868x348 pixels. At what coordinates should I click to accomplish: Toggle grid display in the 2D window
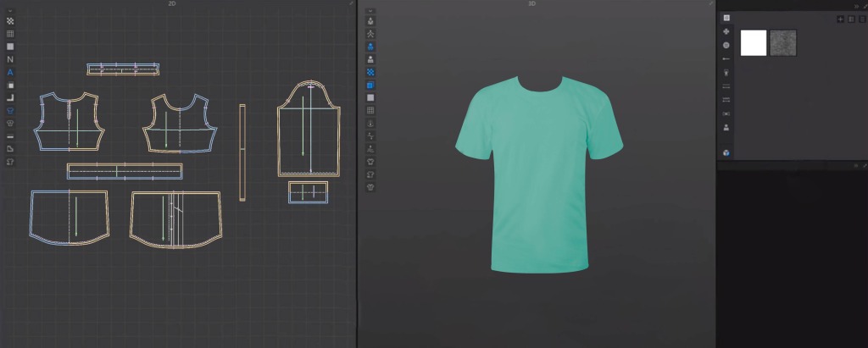(x=10, y=34)
